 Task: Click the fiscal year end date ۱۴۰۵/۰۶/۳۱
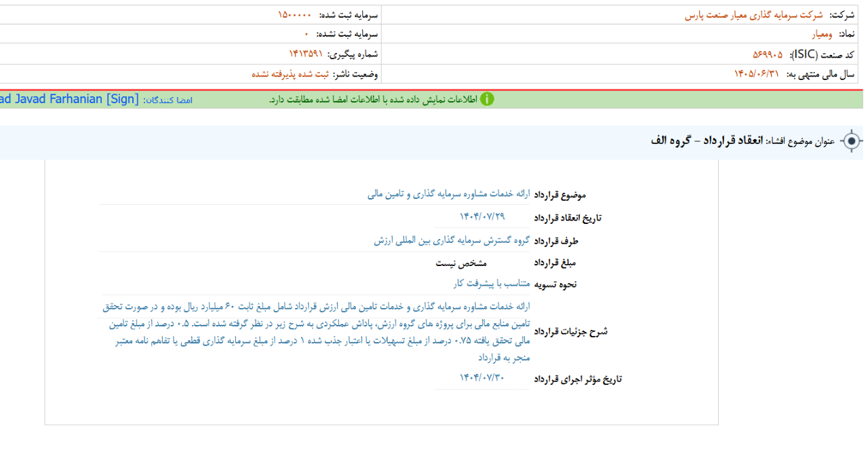coord(756,73)
